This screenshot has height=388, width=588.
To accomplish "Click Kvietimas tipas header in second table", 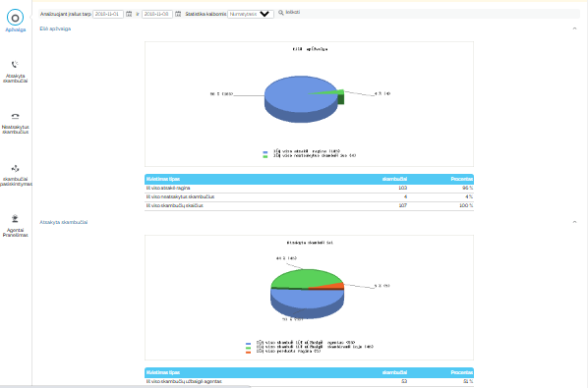I will pos(163,372).
